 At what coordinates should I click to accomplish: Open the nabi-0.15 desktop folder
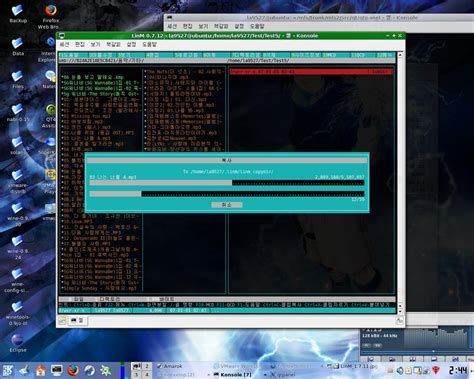tap(17, 112)
